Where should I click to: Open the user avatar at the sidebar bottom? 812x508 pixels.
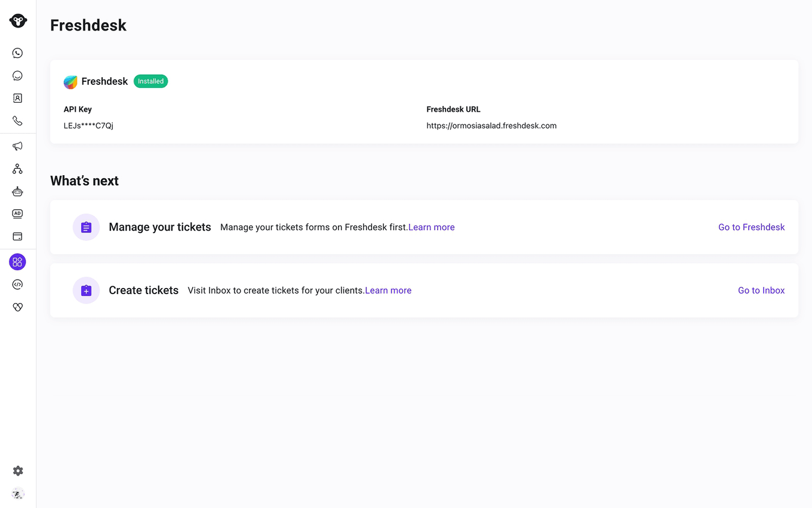point(18,494)
